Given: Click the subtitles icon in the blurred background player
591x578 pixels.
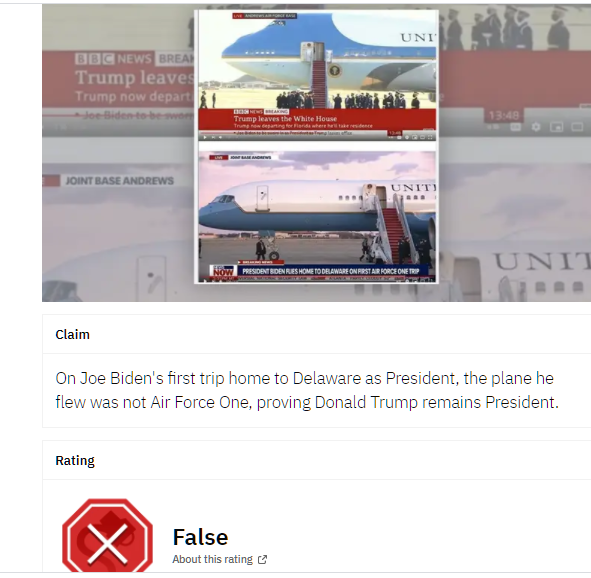Looking at the screenshot, I should click(x=516, y=127).
